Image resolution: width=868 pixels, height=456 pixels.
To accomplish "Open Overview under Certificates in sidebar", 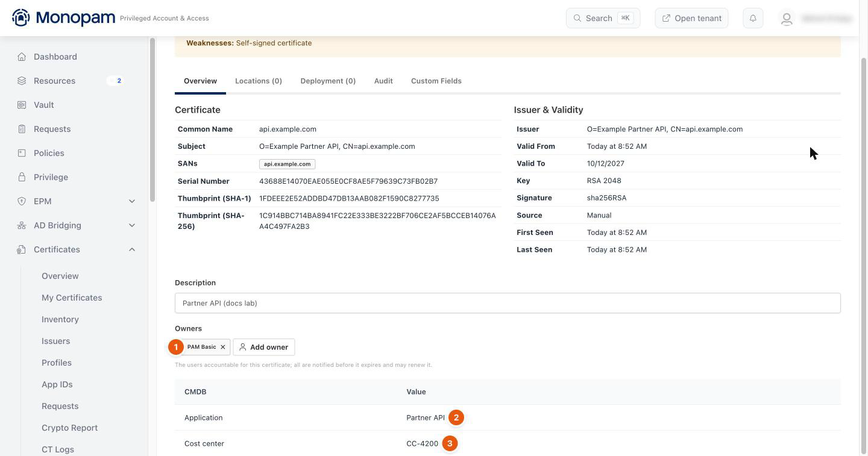I will coord(60,276).
